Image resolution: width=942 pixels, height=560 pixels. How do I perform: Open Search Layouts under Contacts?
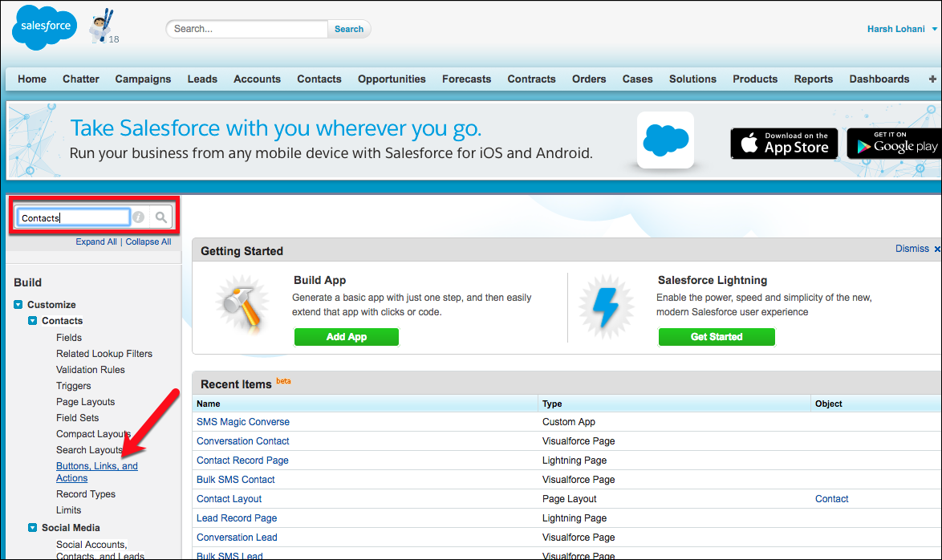click(x=90, y=450)
